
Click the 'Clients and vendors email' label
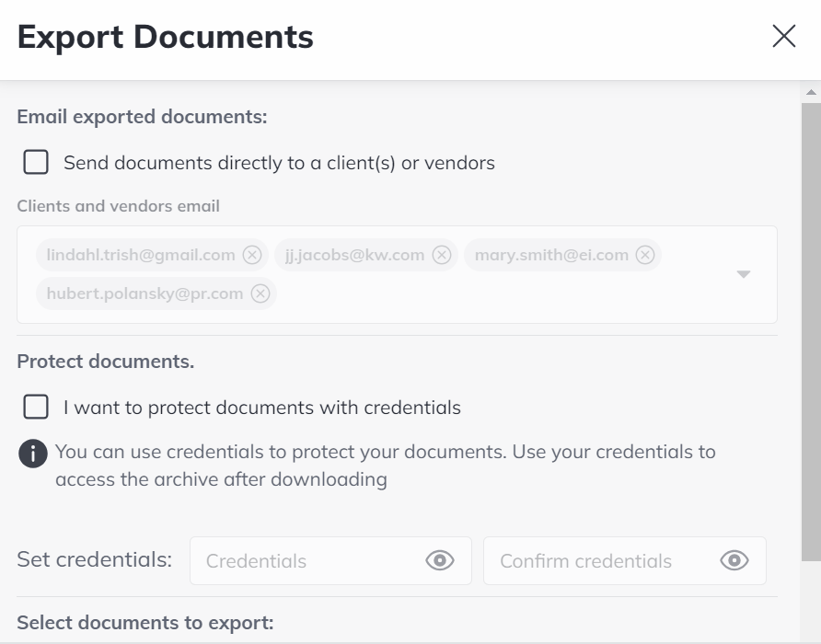pos(118,206)
